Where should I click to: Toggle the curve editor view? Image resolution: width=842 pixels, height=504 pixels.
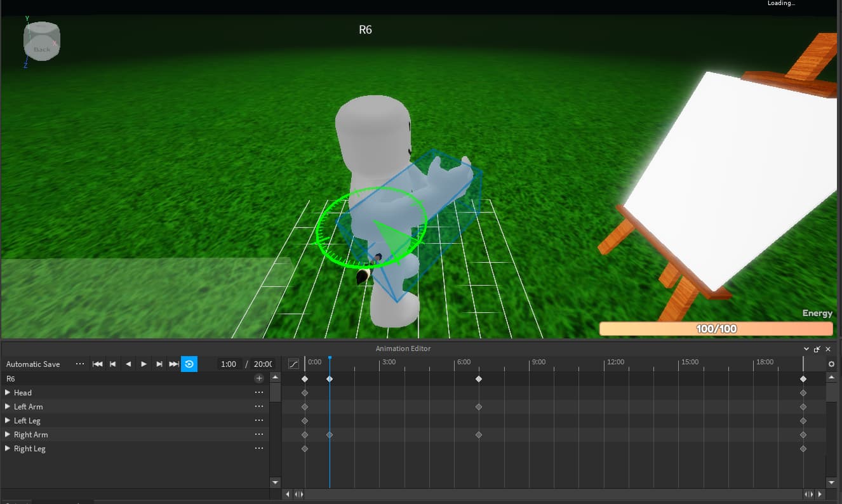coord(293,364)
